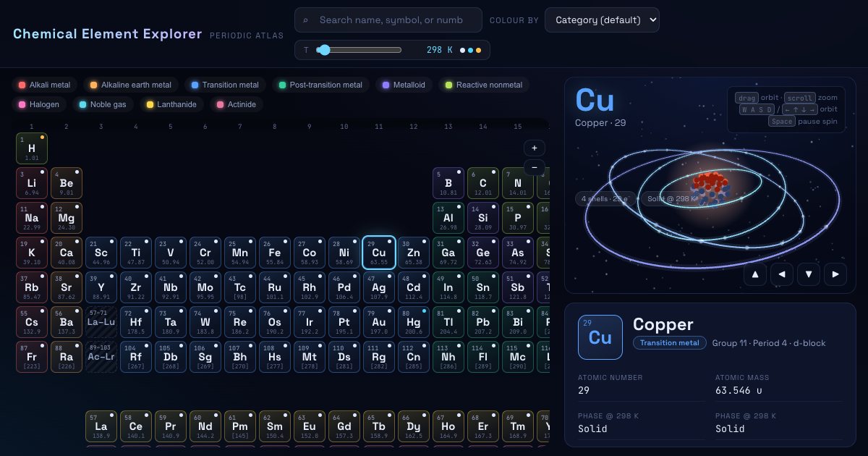Toggle Halogen category filter
This screenshot has height=456, width=868.
[x=39, y=104]
